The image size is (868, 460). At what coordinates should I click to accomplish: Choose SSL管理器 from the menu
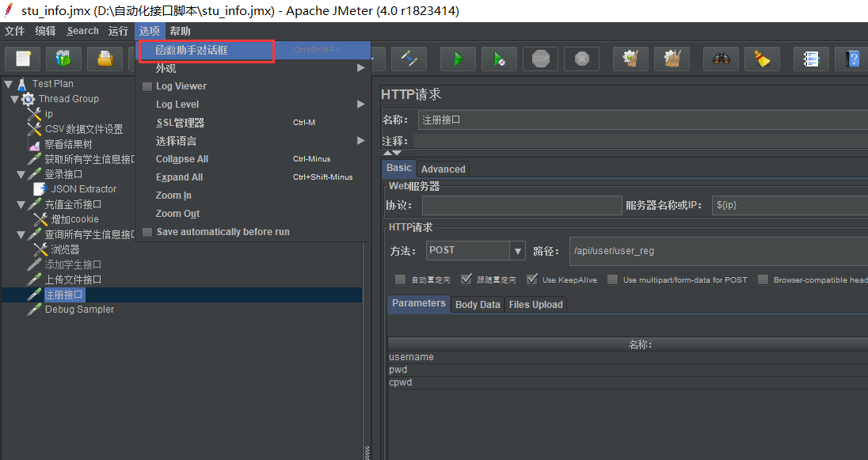point(253,123)
